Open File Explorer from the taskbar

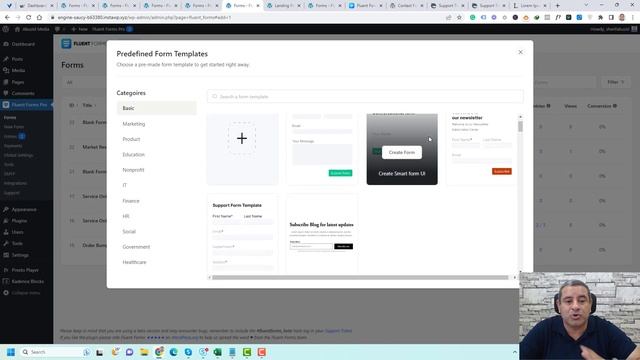144,352
